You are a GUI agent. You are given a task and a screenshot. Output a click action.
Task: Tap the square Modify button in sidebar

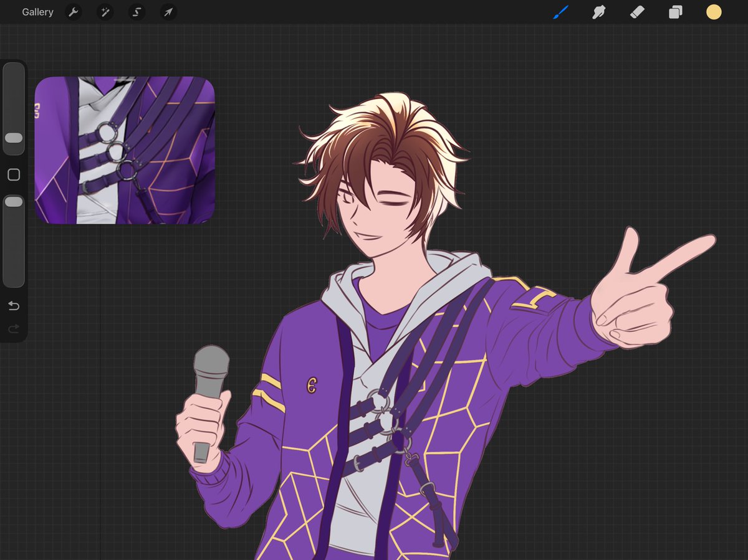(14, 175)
